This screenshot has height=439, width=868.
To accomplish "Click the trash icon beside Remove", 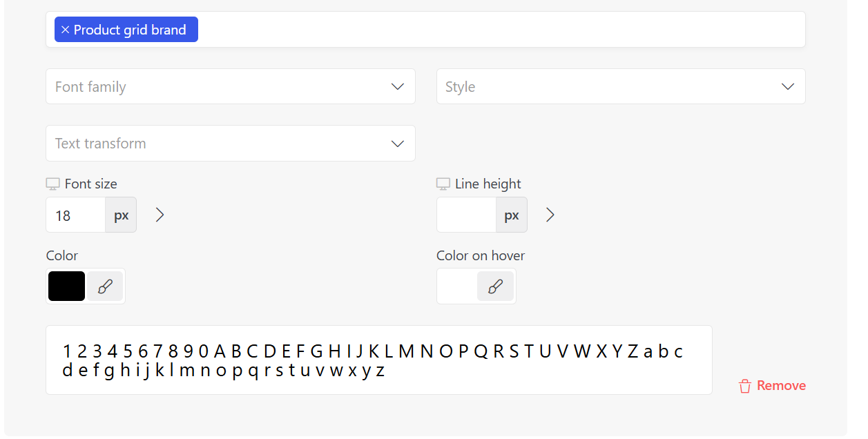I will [x=744, y=386].
